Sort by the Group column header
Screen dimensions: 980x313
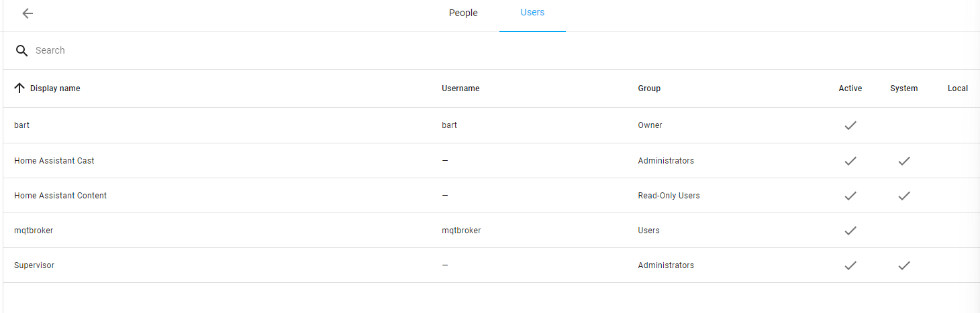tap(649, 88)
